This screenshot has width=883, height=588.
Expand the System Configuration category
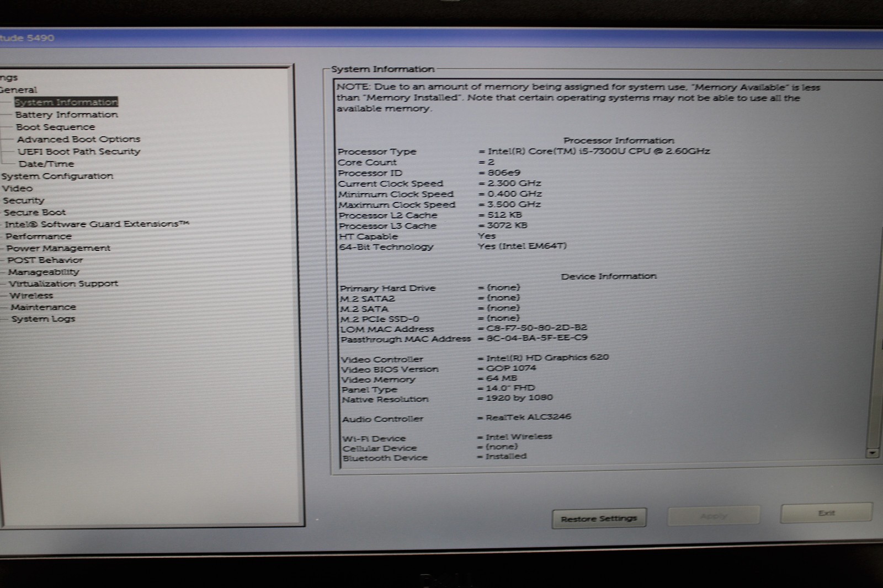pos(57,176)
